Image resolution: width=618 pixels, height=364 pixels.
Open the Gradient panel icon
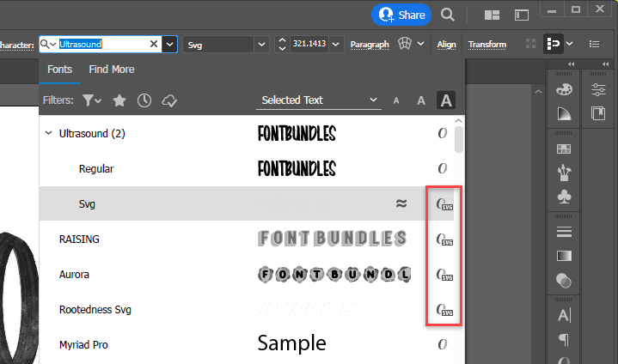(x=564, y=256)
